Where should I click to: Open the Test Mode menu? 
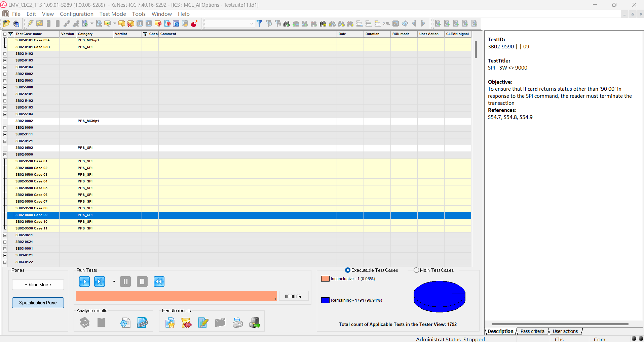point(113,14)
